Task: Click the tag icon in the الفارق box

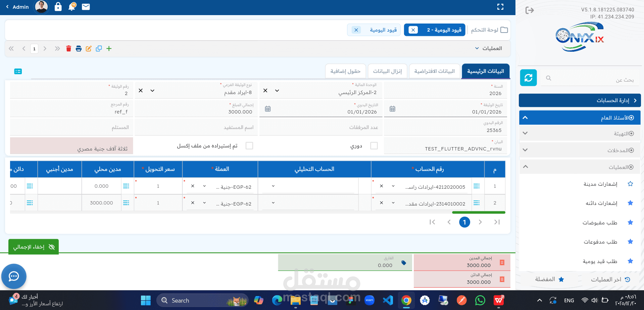Action: [x=404, y=263]
